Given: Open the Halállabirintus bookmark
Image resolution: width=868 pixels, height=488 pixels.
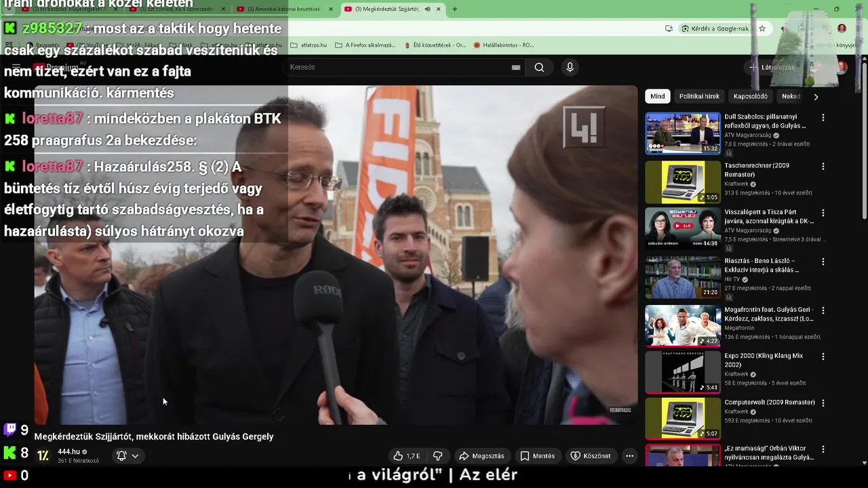Looking at the screenshot, I should (504, 45).
